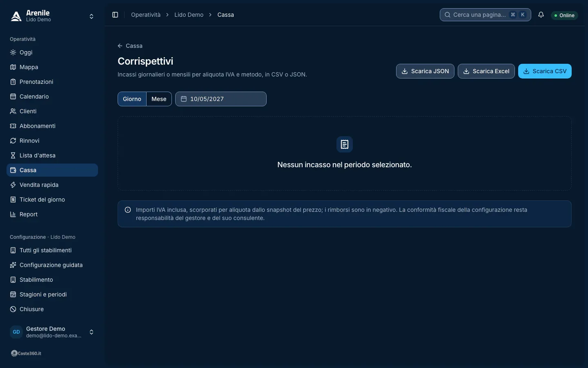588x368 pixels.
Task: Open Oggi in the sidebar
Action: (52, 52)
